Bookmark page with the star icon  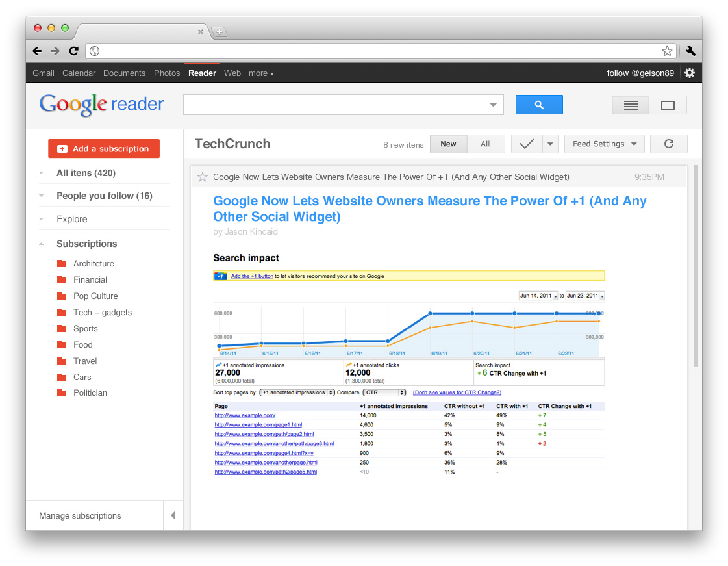667,51
